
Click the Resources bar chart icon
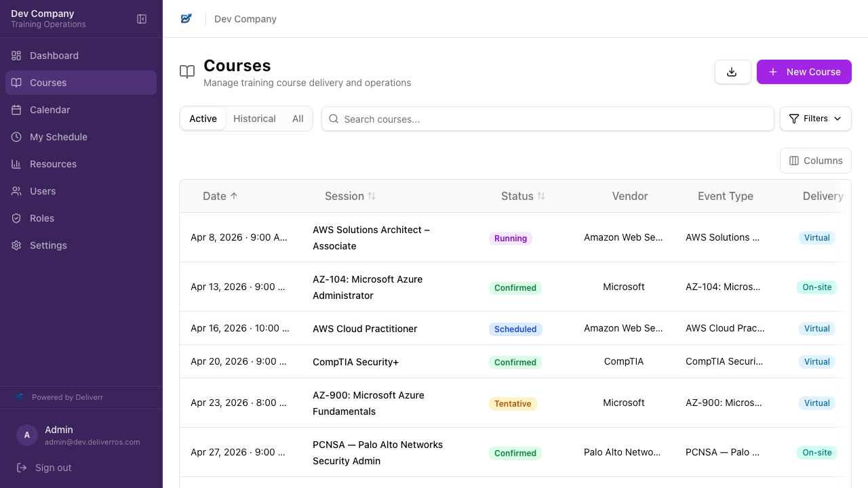click(16, 164)
